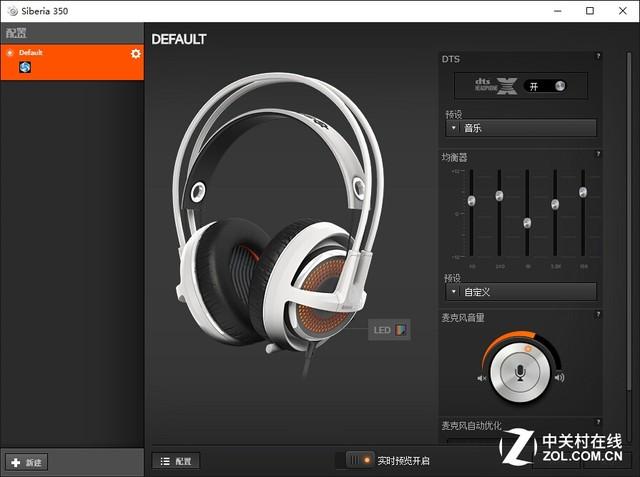
Task: Open the LED color swatch on headset
Action: pyautogui.click(x=401, y=330)
